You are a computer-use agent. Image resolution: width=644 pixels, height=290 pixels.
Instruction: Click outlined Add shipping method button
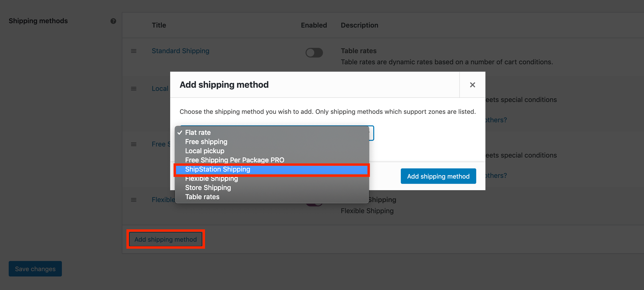point(165,239)
